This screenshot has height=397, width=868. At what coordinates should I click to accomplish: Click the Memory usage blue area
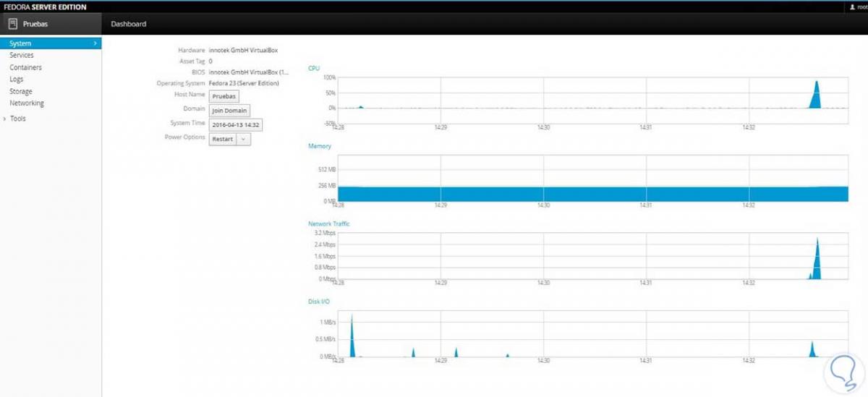tap(592, 194)
